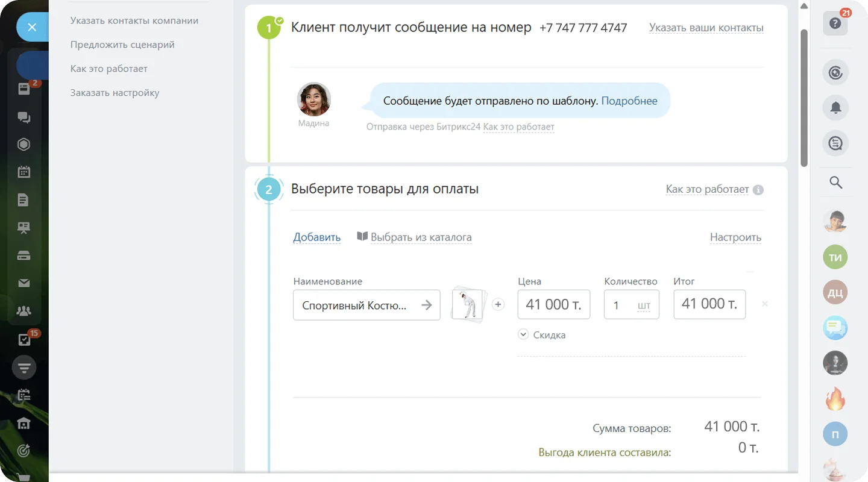Click the target icon in the left sidebar
Image resolution: width=868 pixels, height=482 pixels.
point(24,451)
